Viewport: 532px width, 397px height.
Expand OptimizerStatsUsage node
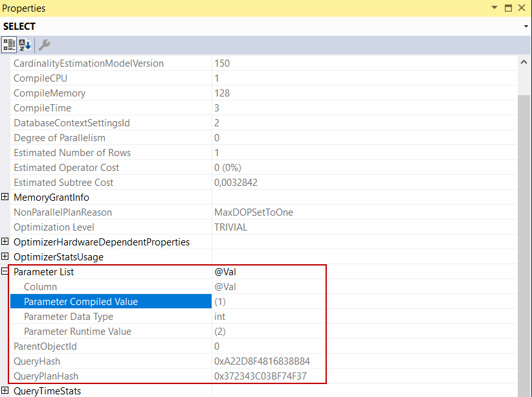[x=5, y=256]
